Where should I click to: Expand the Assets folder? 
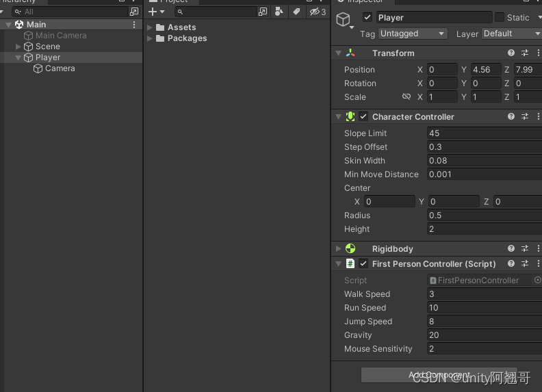[x=150, y=27]
